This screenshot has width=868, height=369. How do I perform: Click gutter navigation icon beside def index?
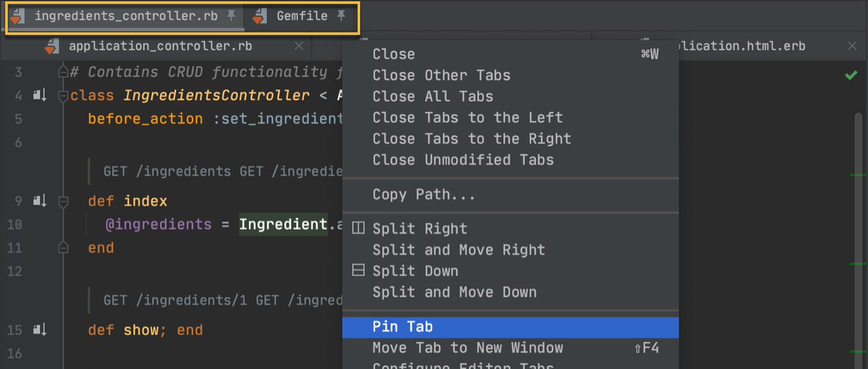tap(40, 201)
